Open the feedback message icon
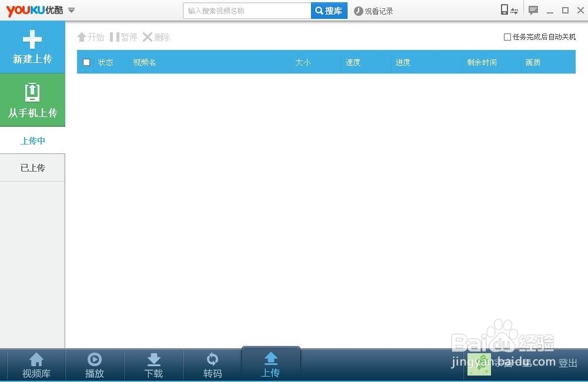This screenshot has width=588, height=382. point(533,10)
